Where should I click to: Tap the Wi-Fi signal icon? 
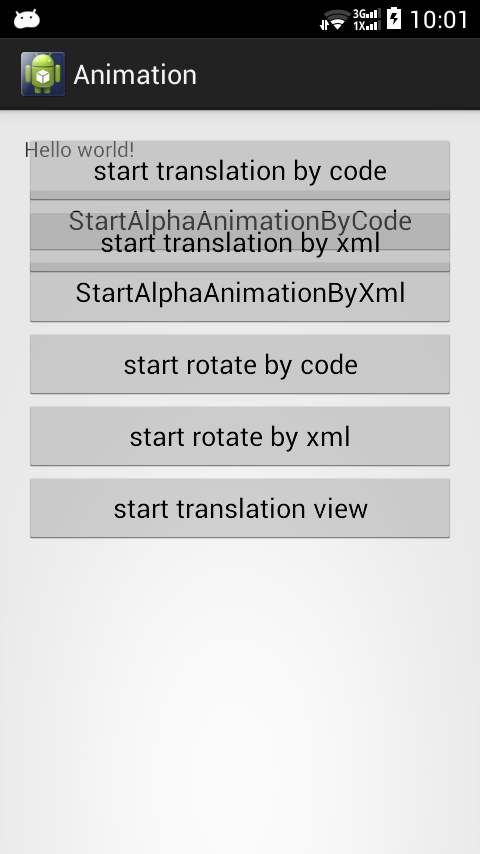pyautogui.click(x=338, y=19)
